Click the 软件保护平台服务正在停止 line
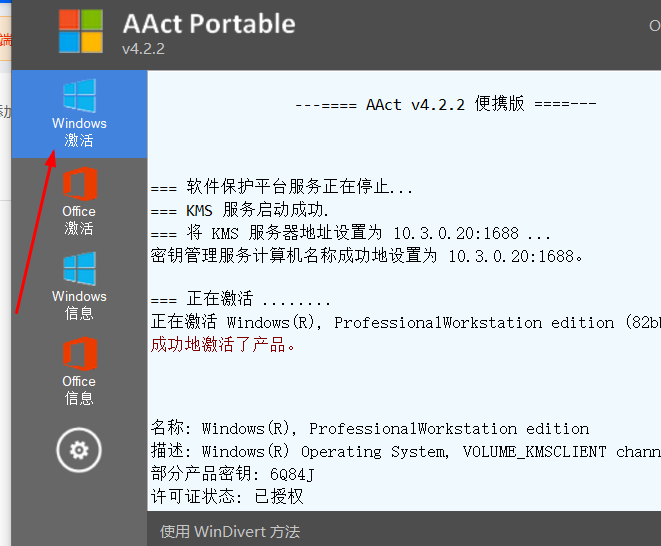This screenshot has width=661, height=546. click(x=282, y=186)
